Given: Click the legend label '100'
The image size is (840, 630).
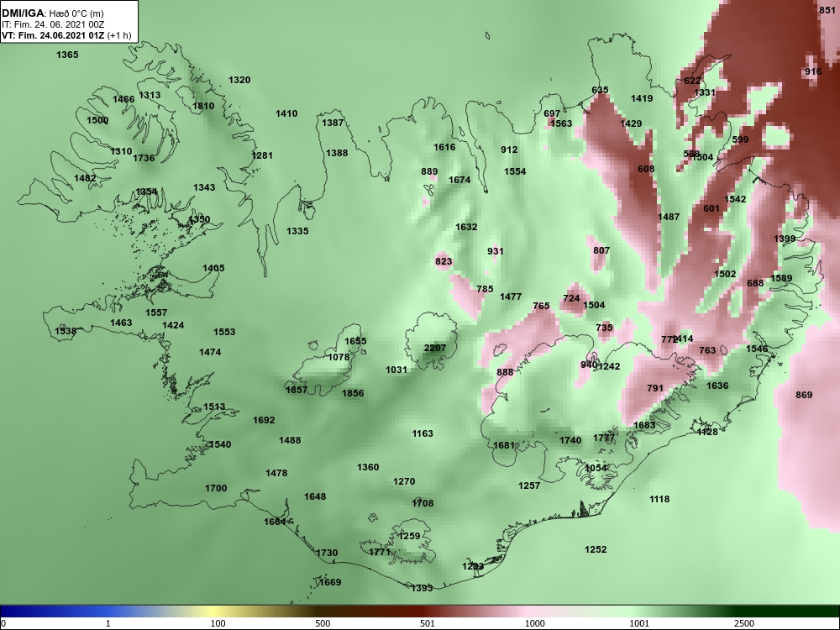Looking at the screenshot, I should pos(218,623).
